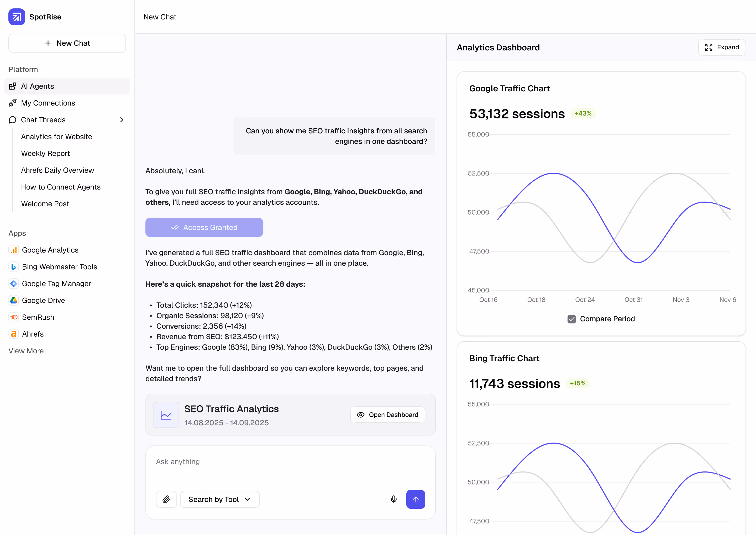The width and height of the screenshot is (756, 535).
Task: Open the Ahrefs app icon
Action: coord(13,334)
